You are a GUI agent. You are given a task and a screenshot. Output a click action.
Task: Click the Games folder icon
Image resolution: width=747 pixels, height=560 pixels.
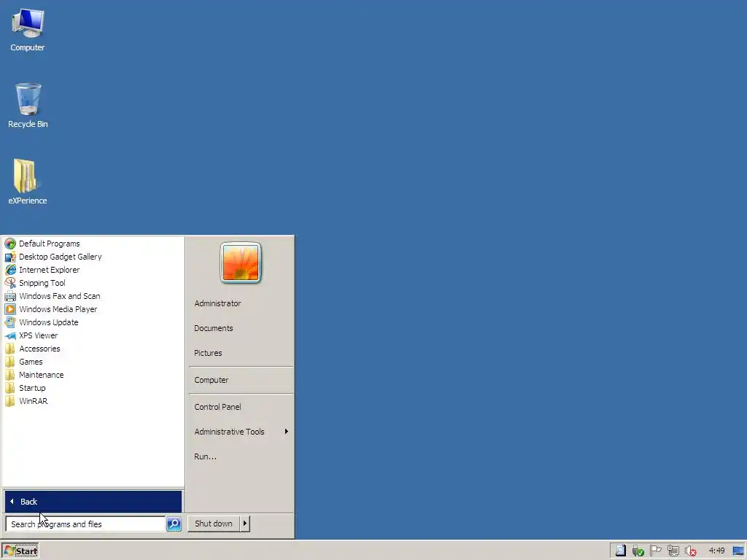(10, 362)
